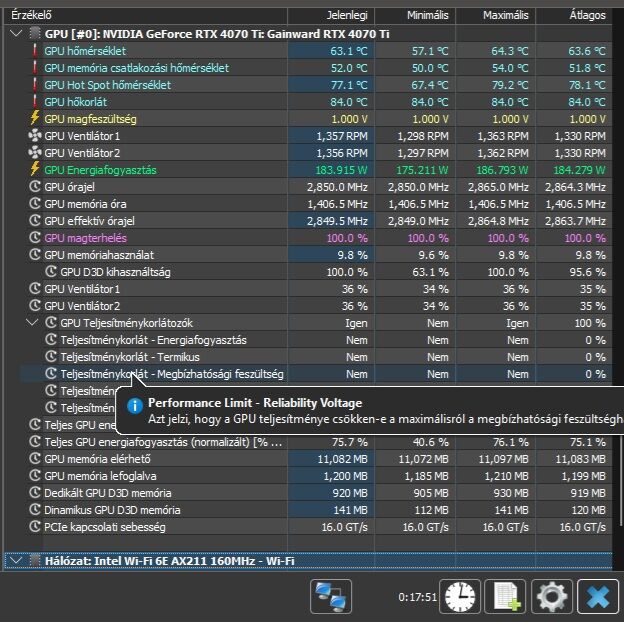Screen dimensions: 624x622
Task: Click the current value 920 MB
Action: [x=350, y=493]
